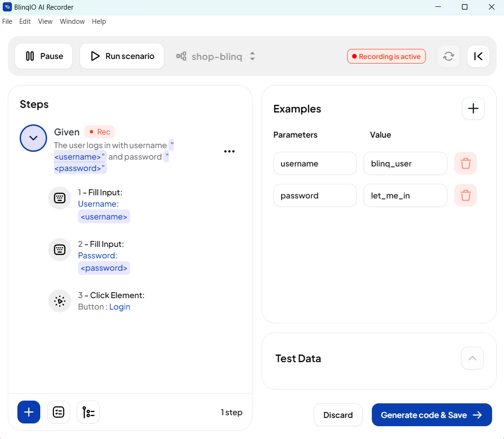The image size is (504, 439).
Task: Click the blinq_user value field
Action: [x=405, y=163]
